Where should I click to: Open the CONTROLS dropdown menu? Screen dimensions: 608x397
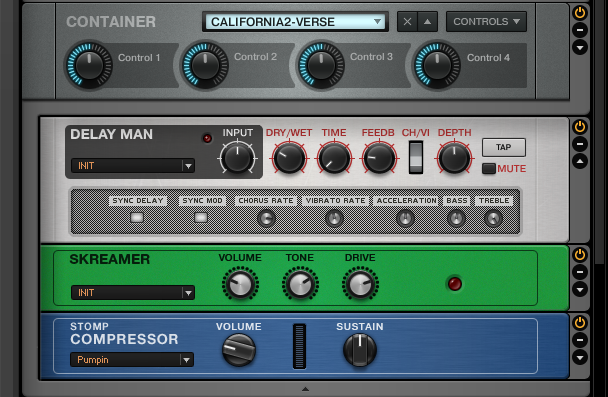coord(486,22)
